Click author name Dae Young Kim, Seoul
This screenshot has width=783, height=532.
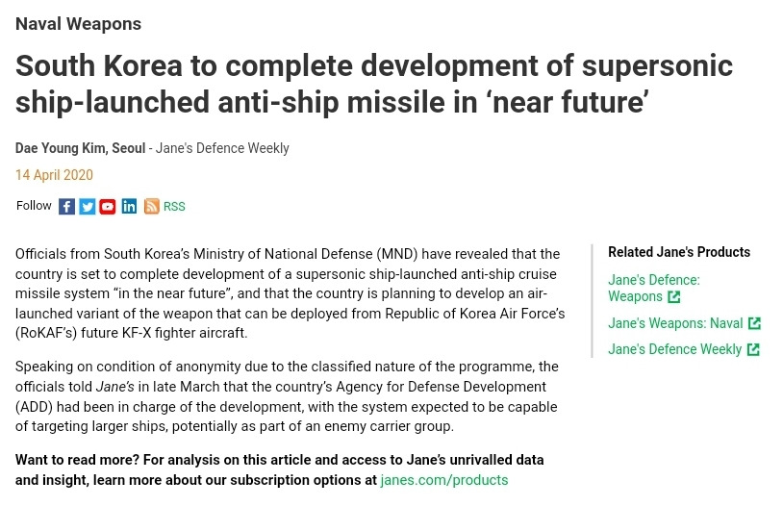pos(81,148)
